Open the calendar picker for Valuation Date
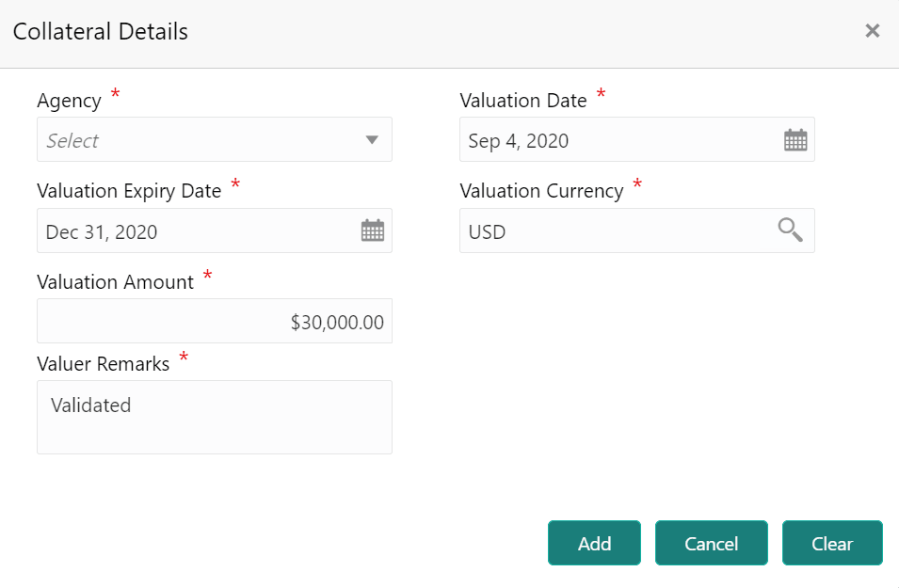This screenshot has width=899, height=588. (795, 138)
